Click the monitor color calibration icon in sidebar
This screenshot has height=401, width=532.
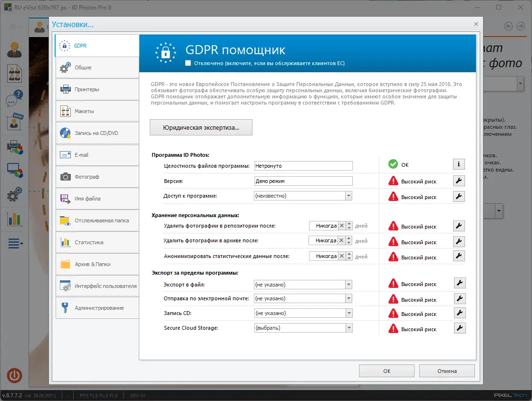15,171
